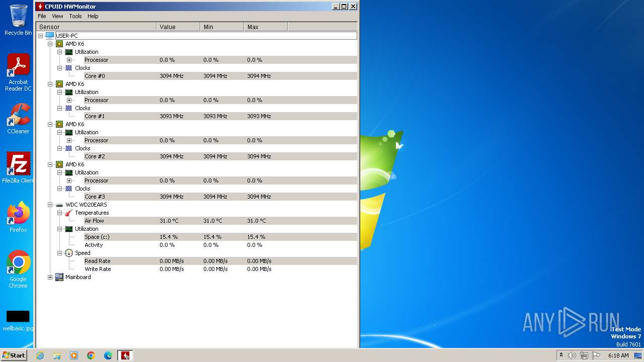Image resolution: width=644 pixels, height=362 pixels.
Task: Click the Temperatures thermometer icon
Action: click(x=69, y=213)
